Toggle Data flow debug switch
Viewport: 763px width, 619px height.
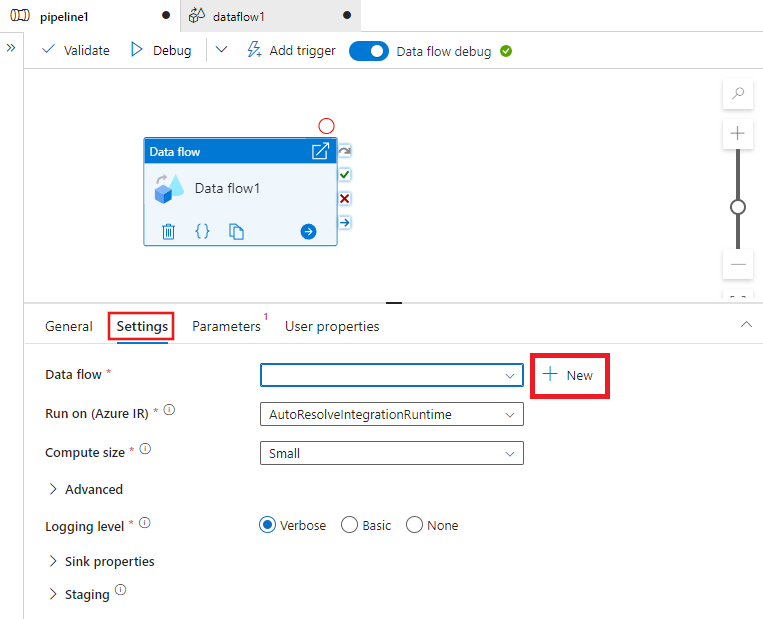[368, 51]
